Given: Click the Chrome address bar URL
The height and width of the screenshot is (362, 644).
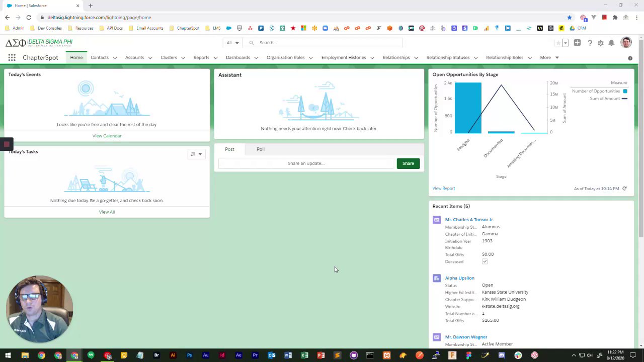Looking at the screenshot, I should point(99,18).
